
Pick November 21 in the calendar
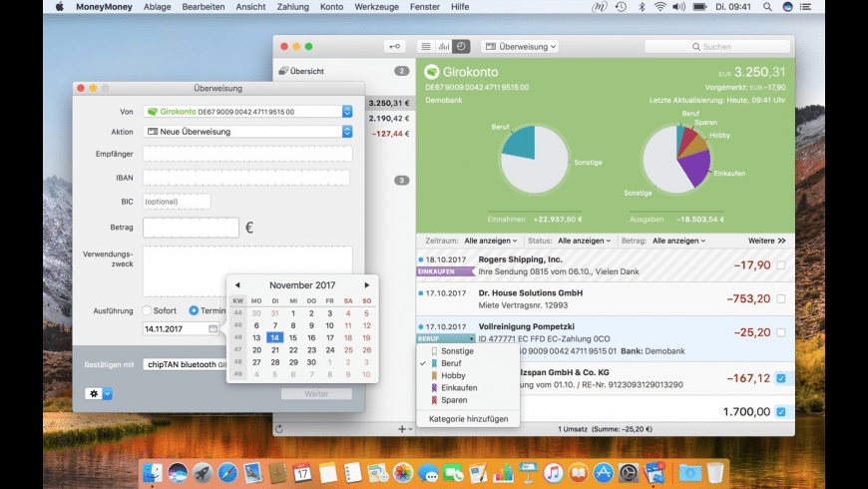[x=275, y=350]
